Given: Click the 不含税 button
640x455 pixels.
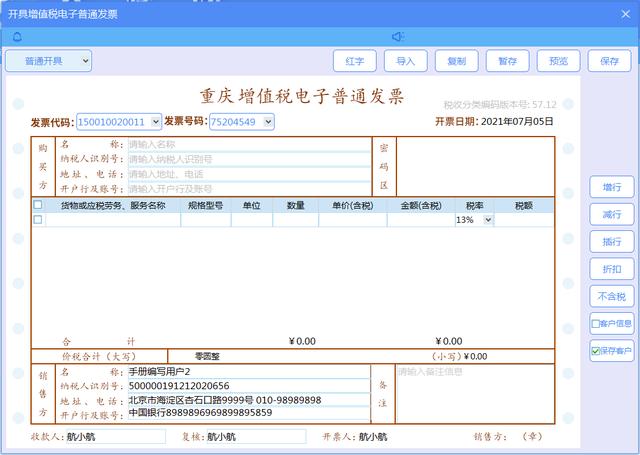Looking at the screenshot, I should [611, 296].
